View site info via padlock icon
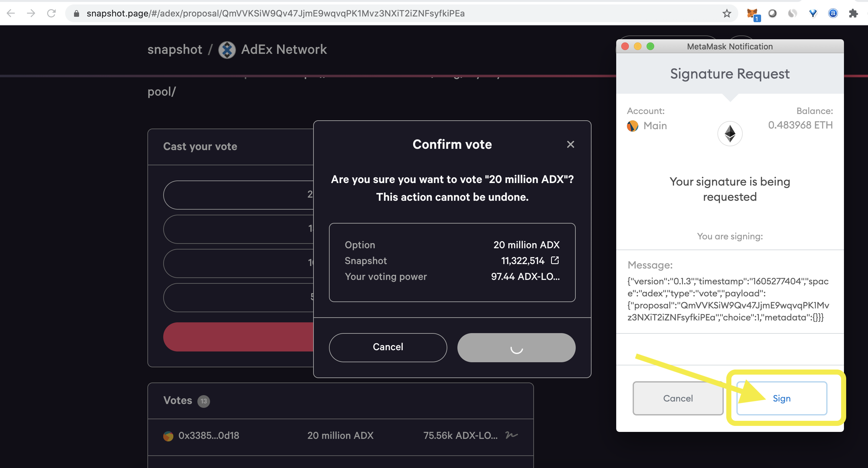The height and width of the screenshot is (468, 868). pos(77,14)
